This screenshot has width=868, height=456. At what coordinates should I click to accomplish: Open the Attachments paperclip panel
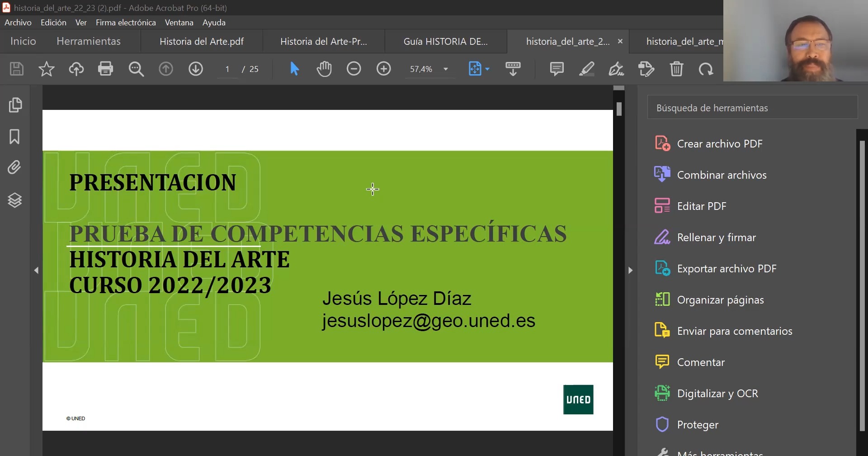click(14, 168)
